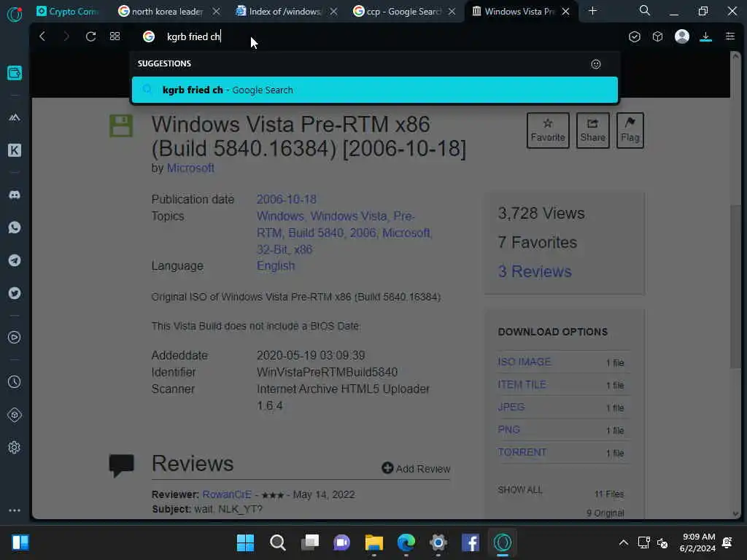The height and width of the screenshot is (560, 747).
Task: Open the Microsoft author link
Action: click(x=190, y=168)
